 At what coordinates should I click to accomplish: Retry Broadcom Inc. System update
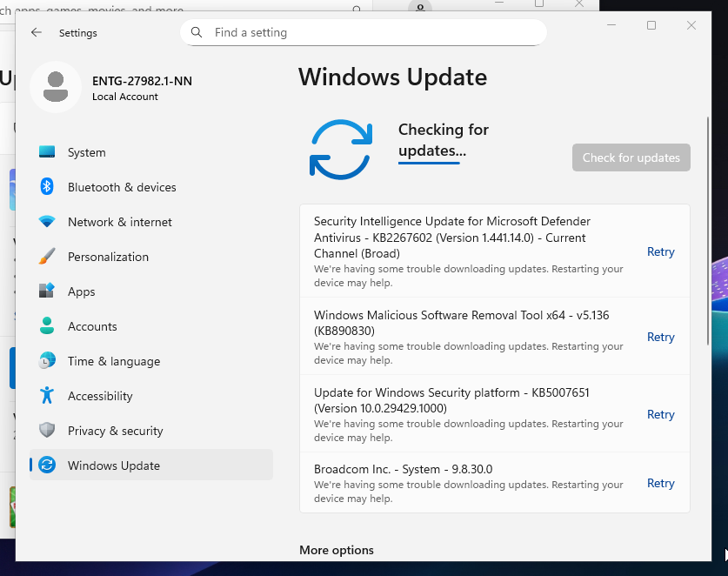[x=661, y=483]
